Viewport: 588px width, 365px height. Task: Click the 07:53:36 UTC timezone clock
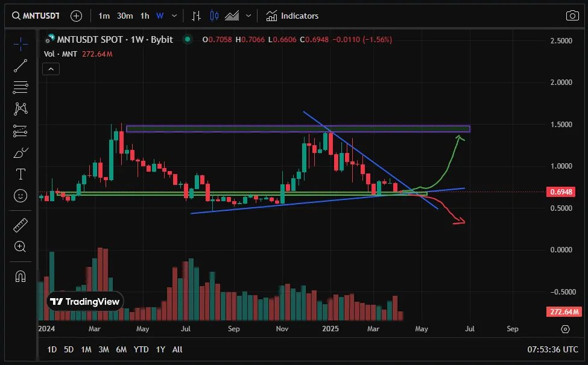553,349
